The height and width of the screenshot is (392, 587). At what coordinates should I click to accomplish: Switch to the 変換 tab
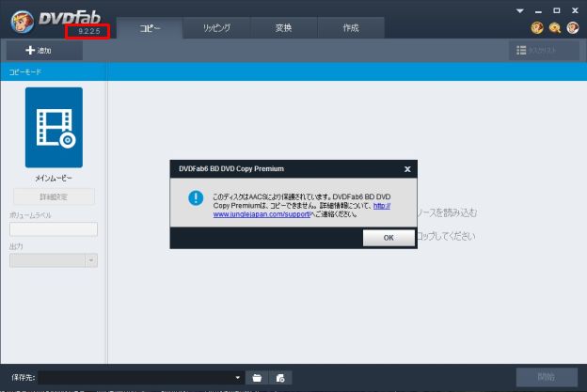283,28
